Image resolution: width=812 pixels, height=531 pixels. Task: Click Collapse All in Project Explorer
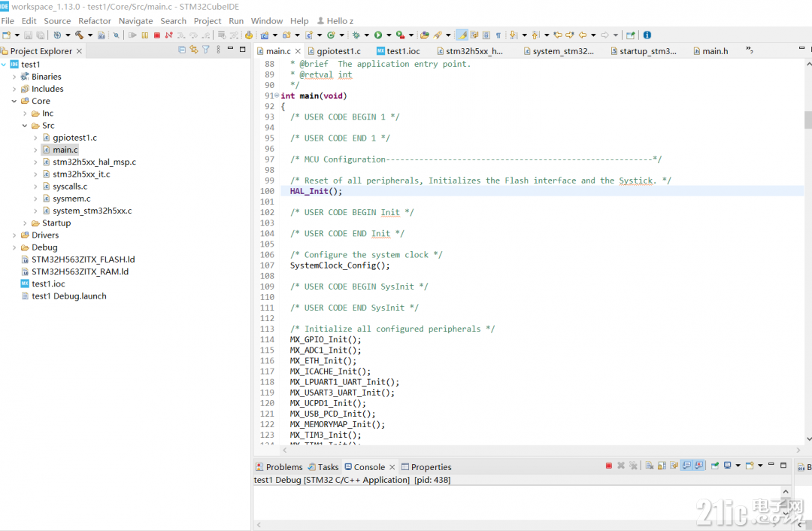[182, 50]
